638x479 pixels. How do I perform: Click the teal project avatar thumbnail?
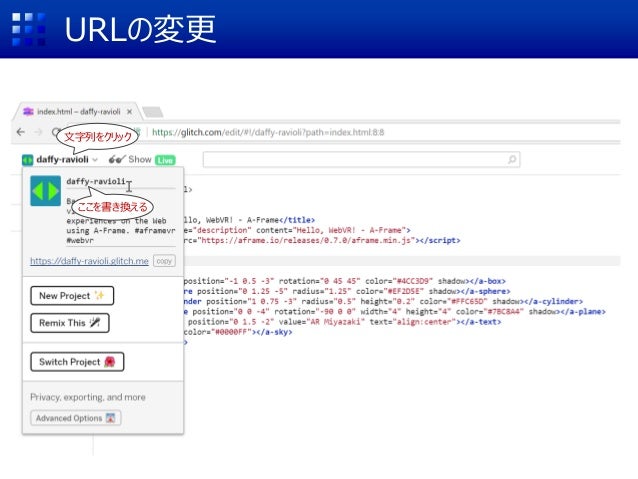(x=46, y=190)
